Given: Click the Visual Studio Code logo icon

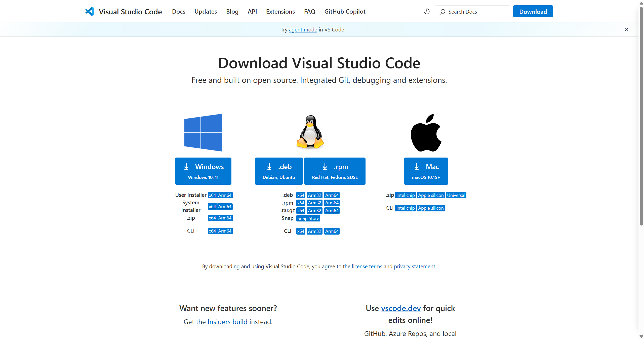Looking at the screenshot, I should 90,12.
